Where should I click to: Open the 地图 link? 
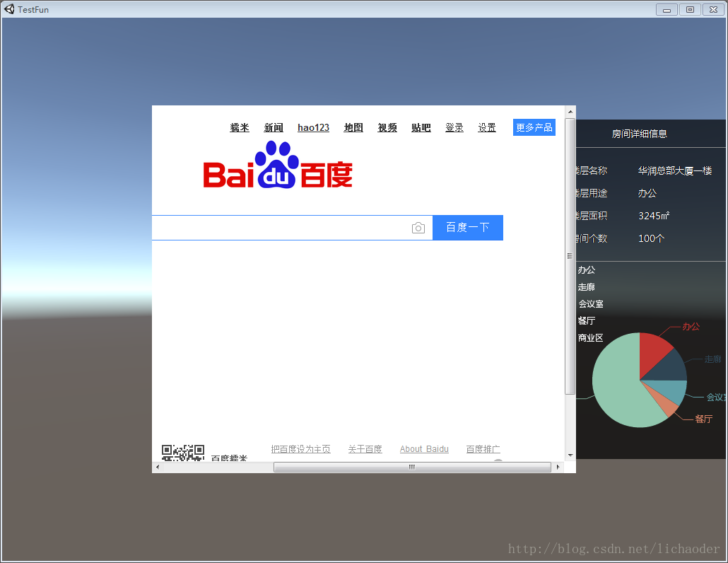click(353, 127)
